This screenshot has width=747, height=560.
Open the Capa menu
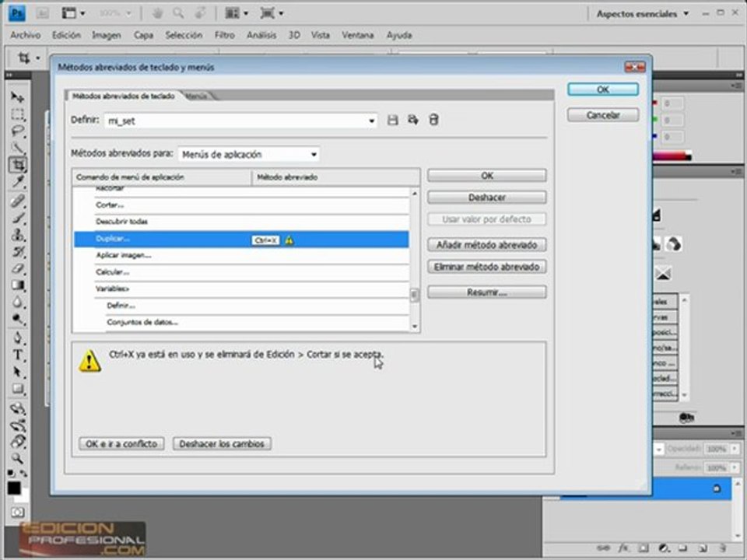[x=143, y=35]
